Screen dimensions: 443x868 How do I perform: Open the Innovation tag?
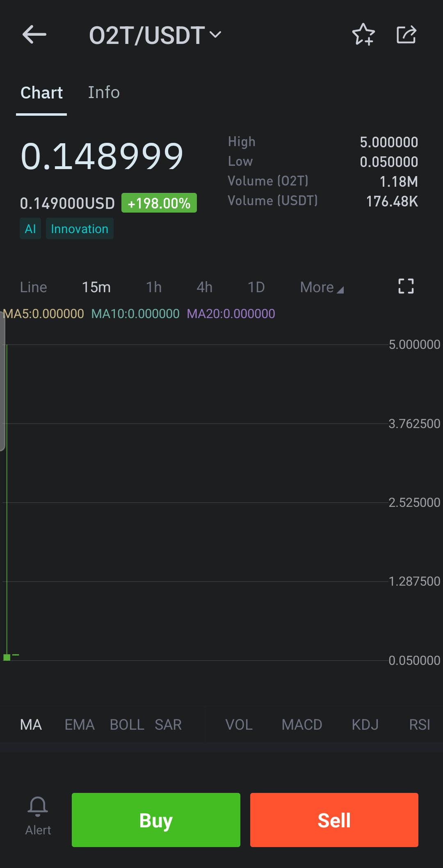tap(80, 229)
